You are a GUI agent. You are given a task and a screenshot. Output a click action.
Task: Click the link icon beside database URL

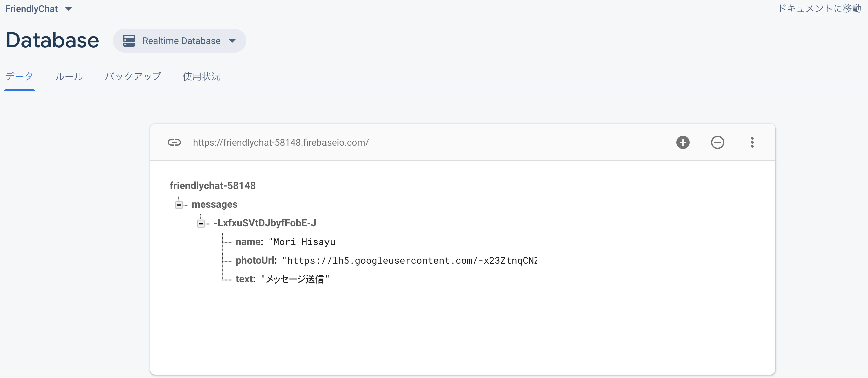point(174,142)
